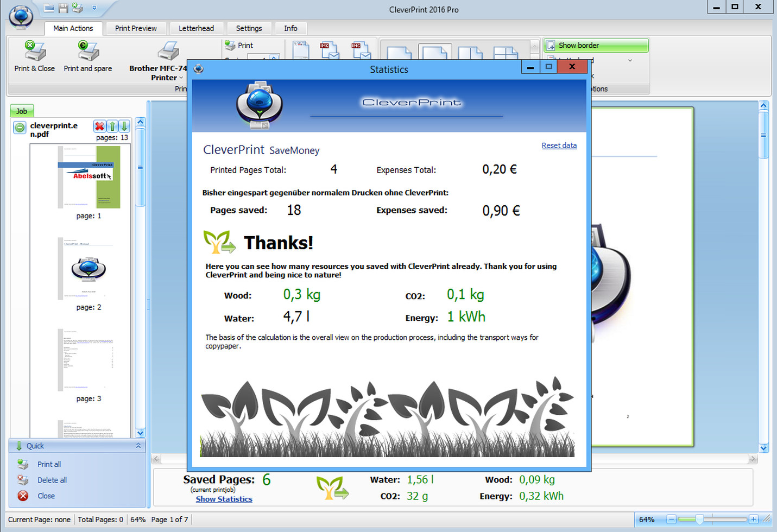This screenshot has width=777, height=532.
Task: Click Print all in Quick panel
Action: tap(49, 464)
